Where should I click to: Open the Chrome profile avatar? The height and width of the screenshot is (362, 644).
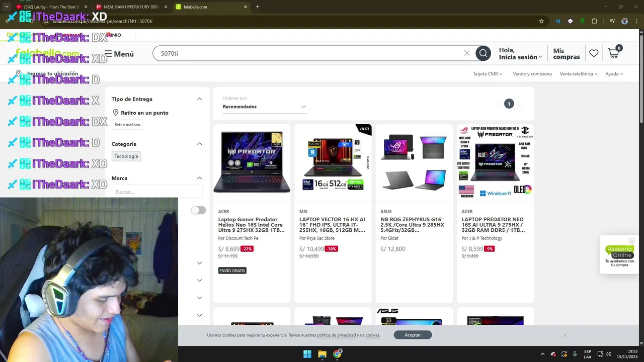click(624, 21)
